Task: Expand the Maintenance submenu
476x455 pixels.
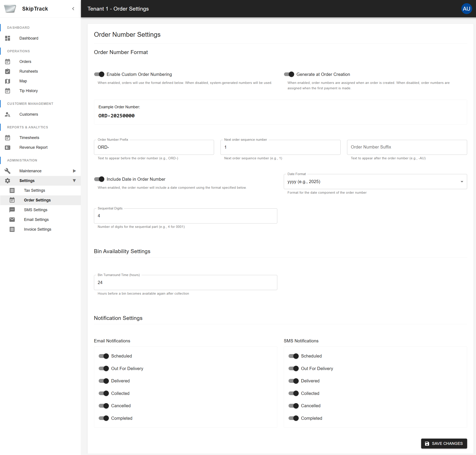Action: pyautogui.click(x=75, y=171)
